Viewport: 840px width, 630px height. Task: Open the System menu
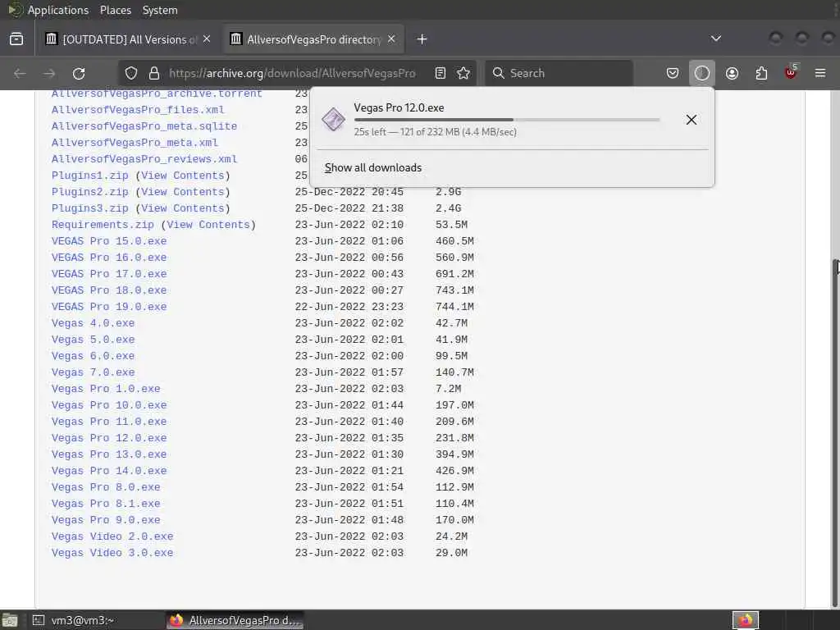160,10
